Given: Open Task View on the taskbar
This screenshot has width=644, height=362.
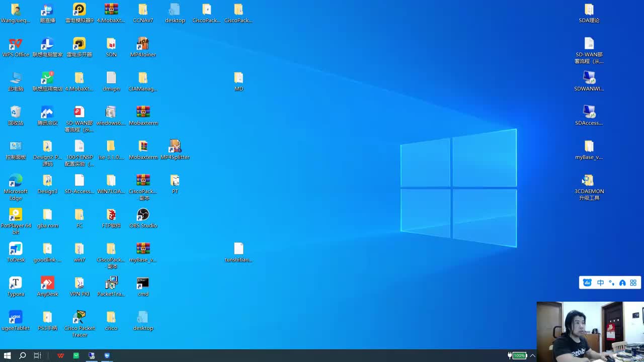Looking at the screenshot, I should (37, 355).
